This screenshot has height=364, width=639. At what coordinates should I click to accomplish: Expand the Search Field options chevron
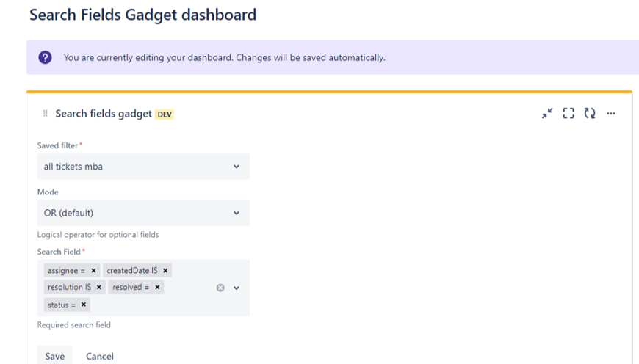[x=237, y=288]
